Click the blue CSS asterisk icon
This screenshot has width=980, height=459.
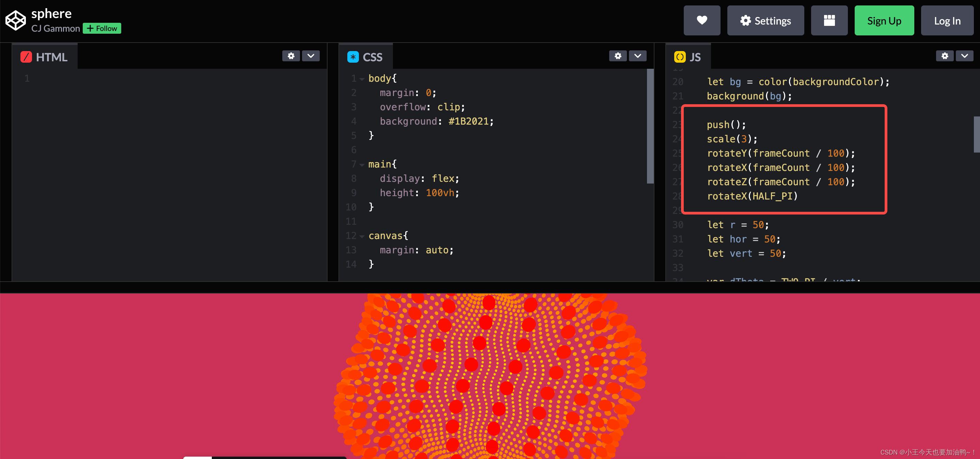coord(353,57)
